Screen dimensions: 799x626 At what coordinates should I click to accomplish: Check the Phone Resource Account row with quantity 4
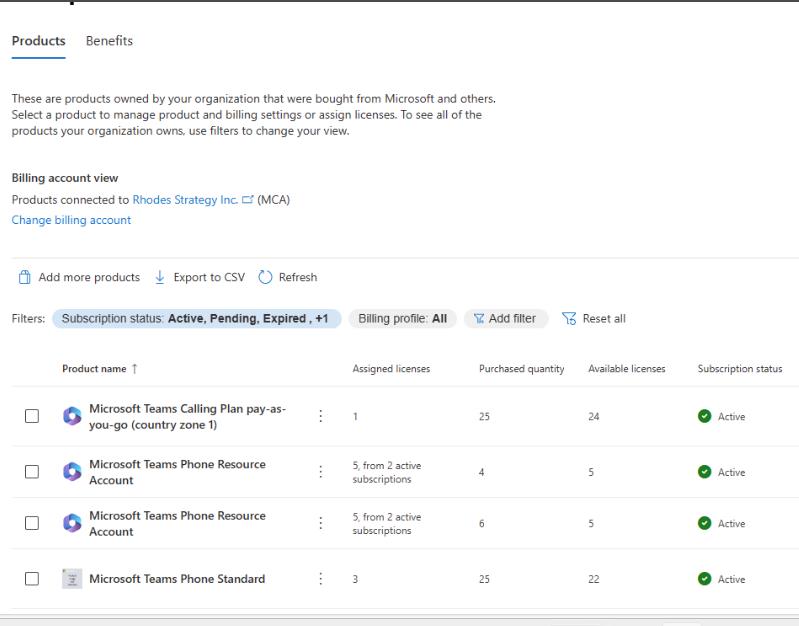32,472
